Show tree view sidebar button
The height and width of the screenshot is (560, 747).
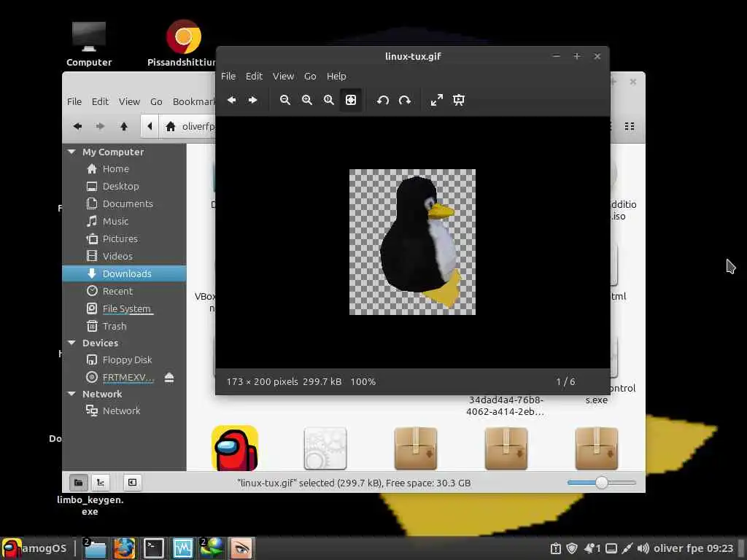101,483
